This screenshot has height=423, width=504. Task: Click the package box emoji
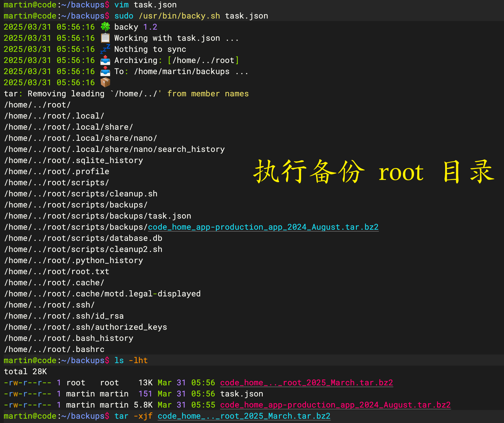tap(105, 82)
